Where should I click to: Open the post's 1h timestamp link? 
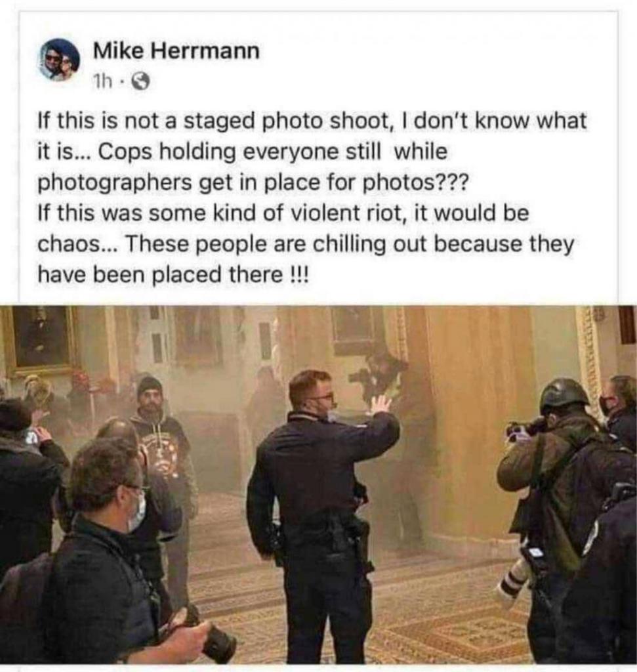click(x=102, y=81)
